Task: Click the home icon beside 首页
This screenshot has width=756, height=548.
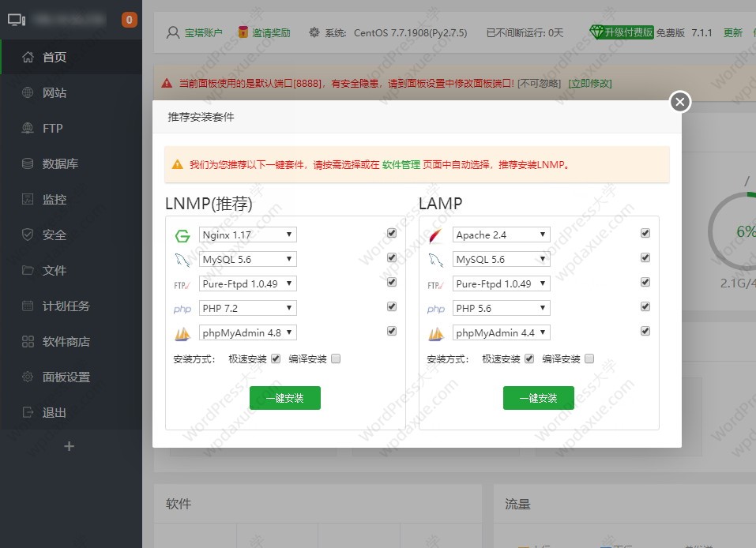Action: pos(28,57)
